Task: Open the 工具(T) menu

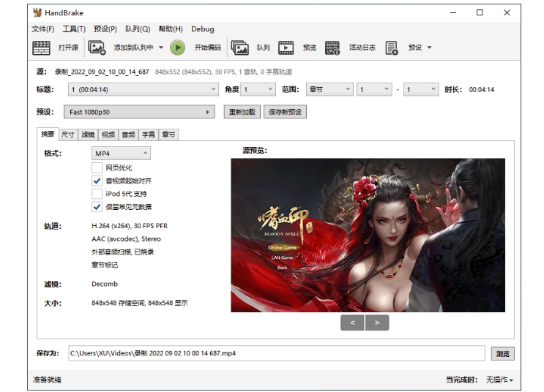Action: point(74,29)
